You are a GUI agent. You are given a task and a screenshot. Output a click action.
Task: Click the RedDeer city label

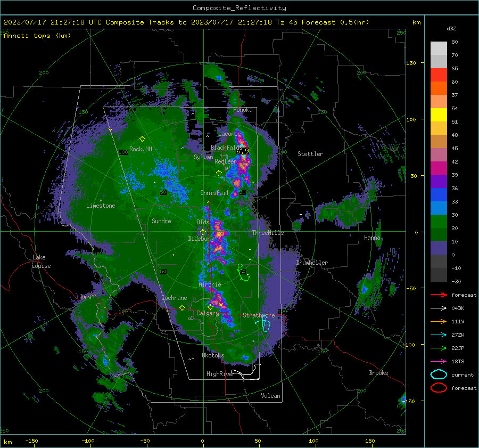tap(226, 161)
